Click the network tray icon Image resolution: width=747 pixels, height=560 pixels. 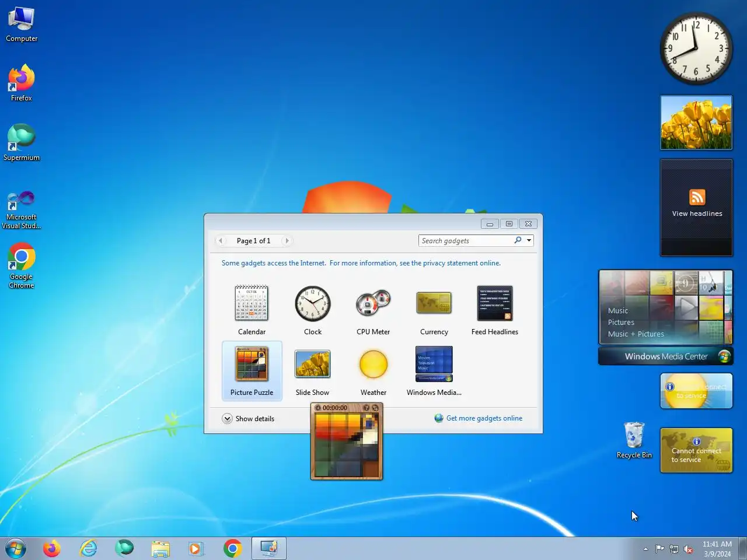[674, 549]
